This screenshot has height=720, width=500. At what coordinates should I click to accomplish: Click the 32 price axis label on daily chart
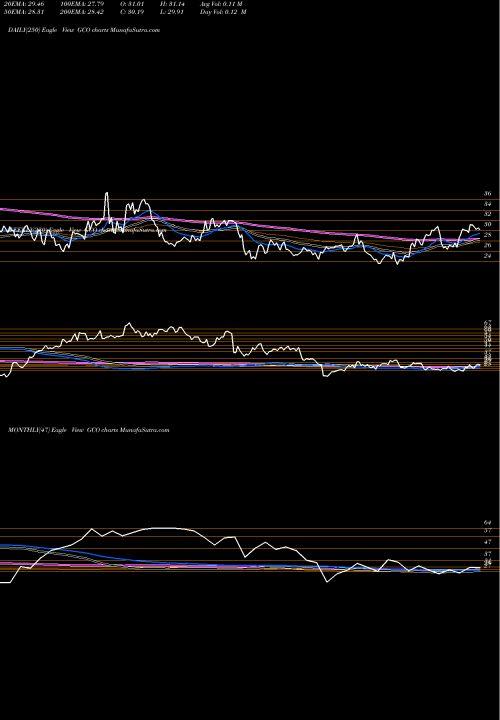[488, 214]
